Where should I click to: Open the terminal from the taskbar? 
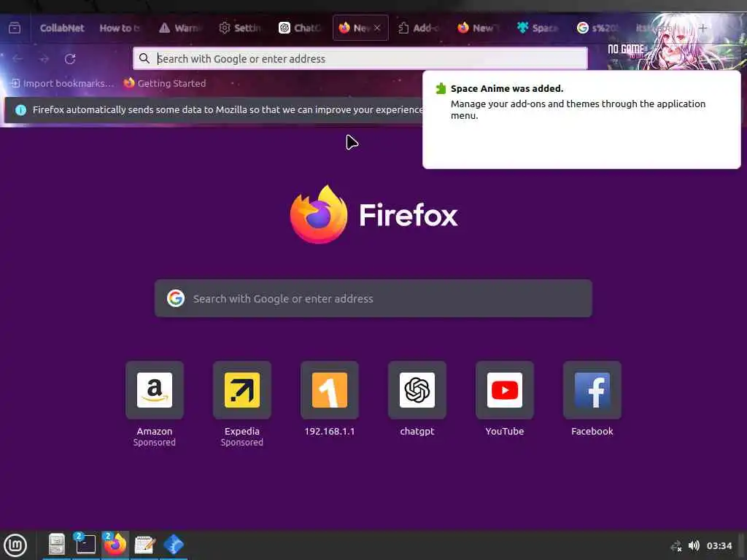[x=86, y=545]
